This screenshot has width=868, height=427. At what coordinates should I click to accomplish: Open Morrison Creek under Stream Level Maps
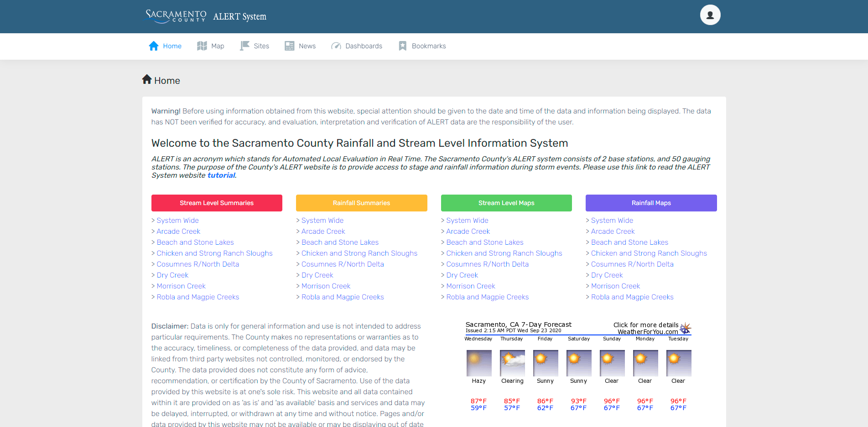(x=470, y=286)
